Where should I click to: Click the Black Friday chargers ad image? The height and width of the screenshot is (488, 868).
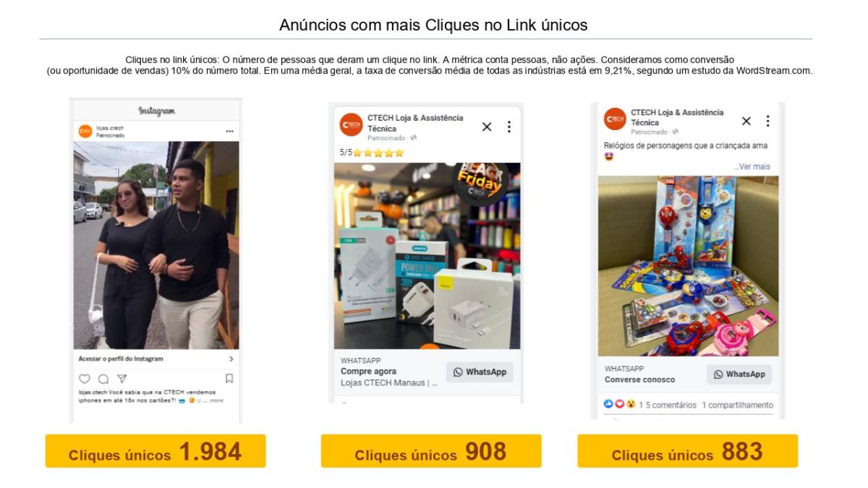(427, 256)
